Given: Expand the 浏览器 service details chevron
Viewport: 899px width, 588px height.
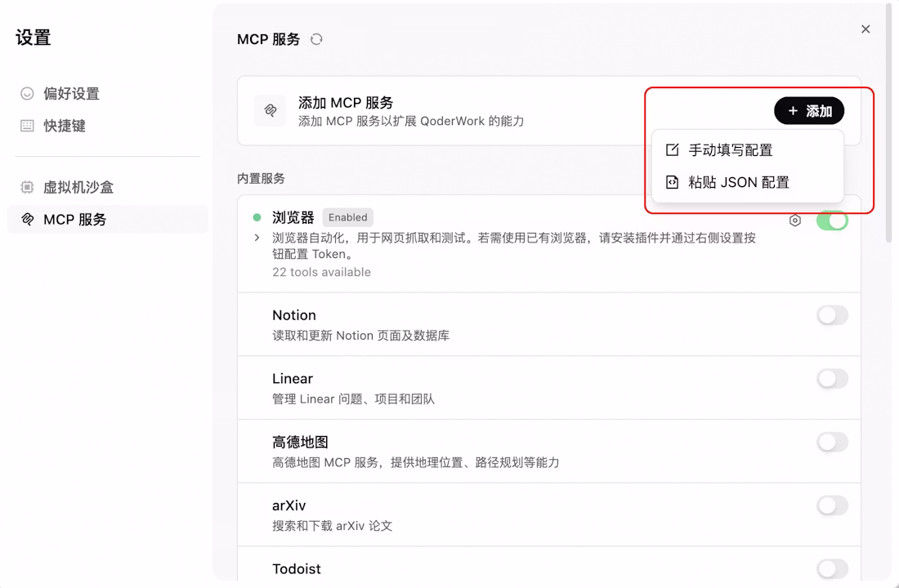Looking at the screenshot, I should (257, 238).
